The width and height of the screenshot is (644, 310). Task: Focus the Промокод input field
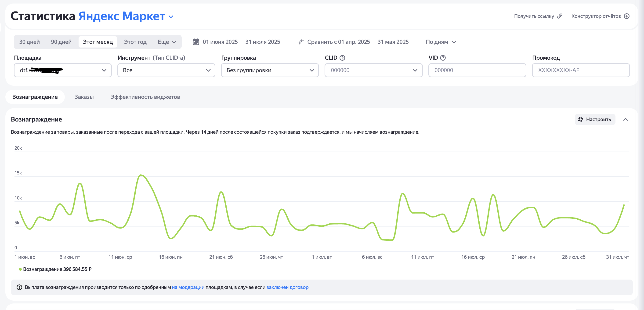[x=581, y=70]
